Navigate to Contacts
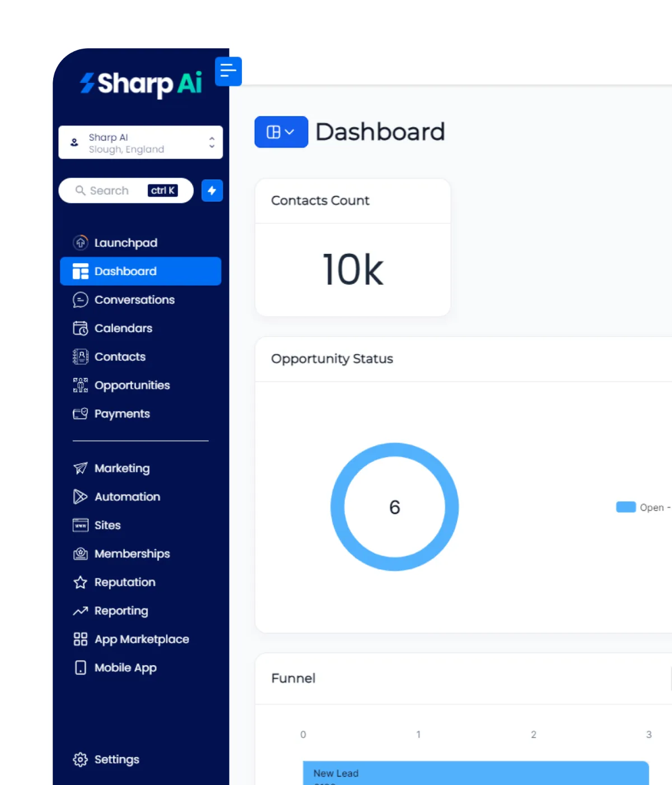 tap(141, 357)
